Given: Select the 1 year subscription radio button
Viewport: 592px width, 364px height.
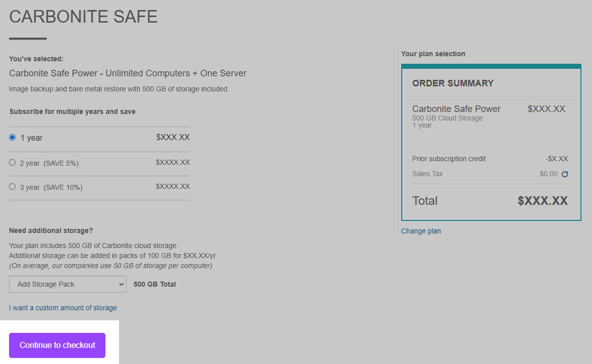Looking at the screenshot, I should [x=13, y=138].
